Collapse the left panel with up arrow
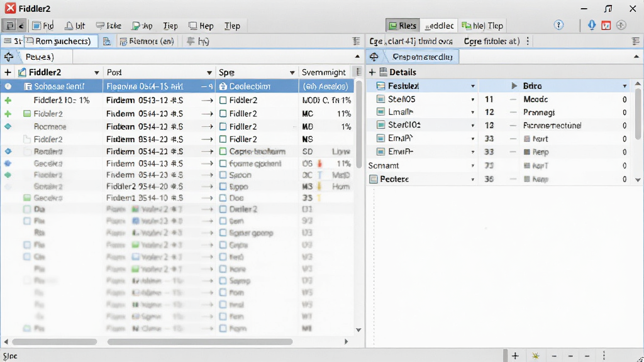This screenshot has height=362, width=644. point(357,57)
